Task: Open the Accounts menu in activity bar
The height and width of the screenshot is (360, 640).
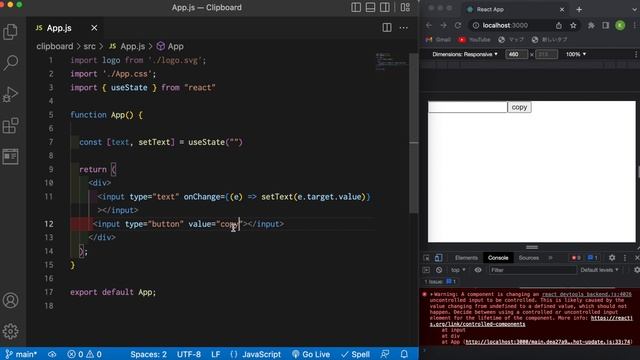Action: [x=10, y=300]
